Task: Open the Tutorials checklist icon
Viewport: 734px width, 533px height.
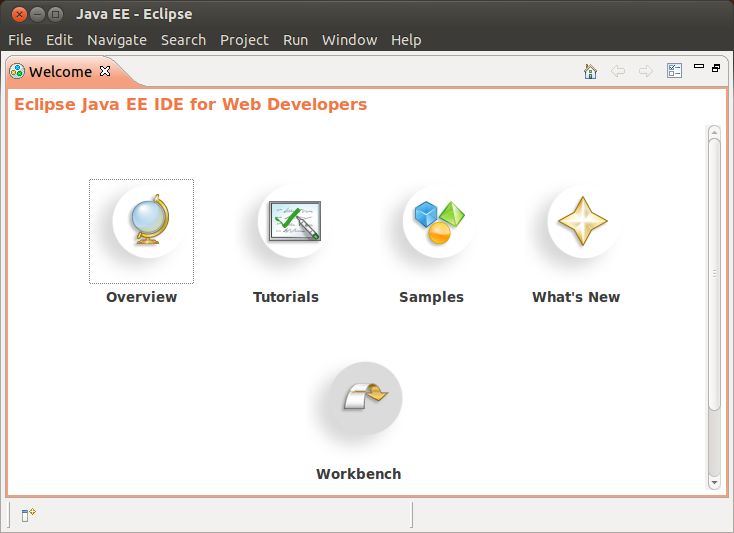Action: 294,221
